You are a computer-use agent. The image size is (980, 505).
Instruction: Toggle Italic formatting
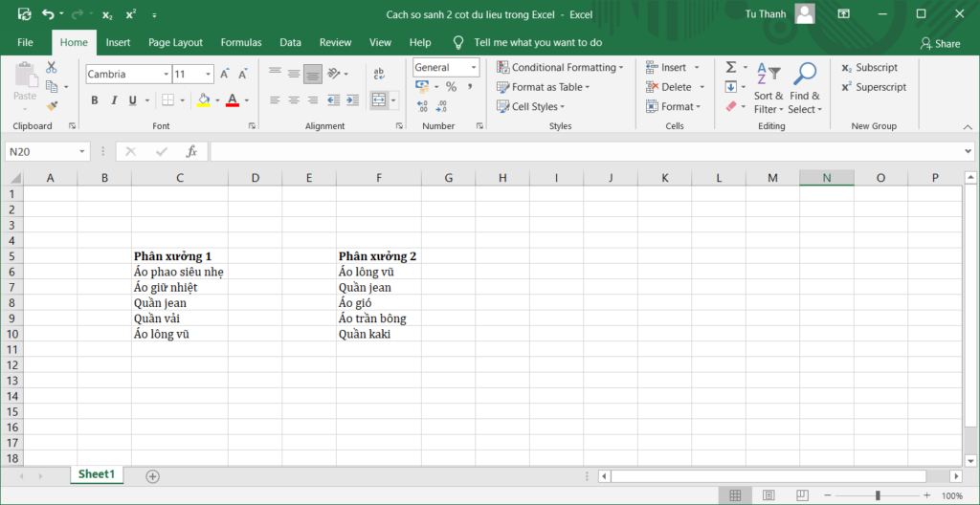click(x=114, y=100)
